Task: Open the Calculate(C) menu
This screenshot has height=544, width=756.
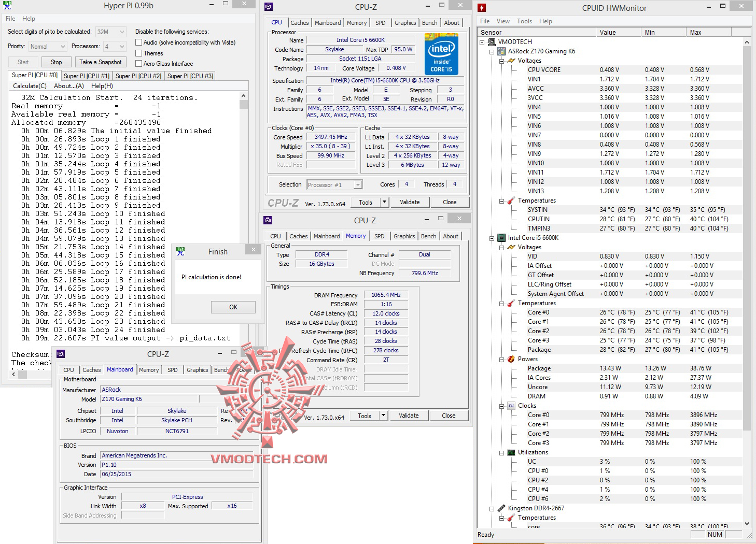Action: 30,86
